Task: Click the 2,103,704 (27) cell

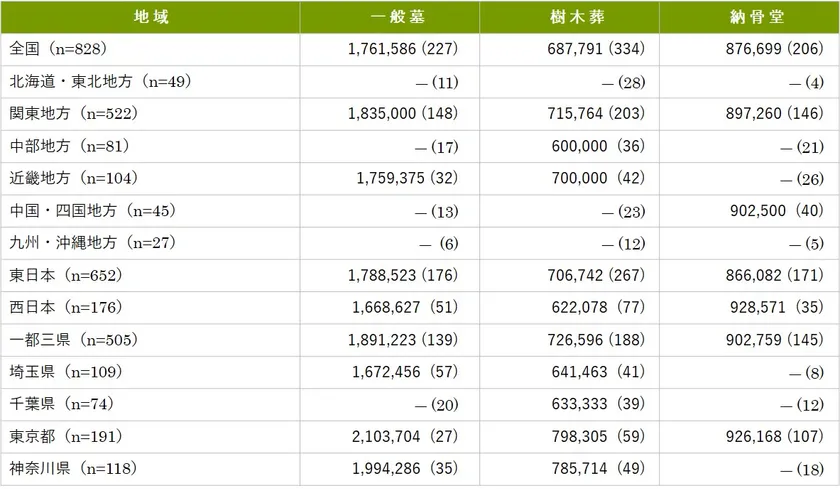Action: coord(407,437)
